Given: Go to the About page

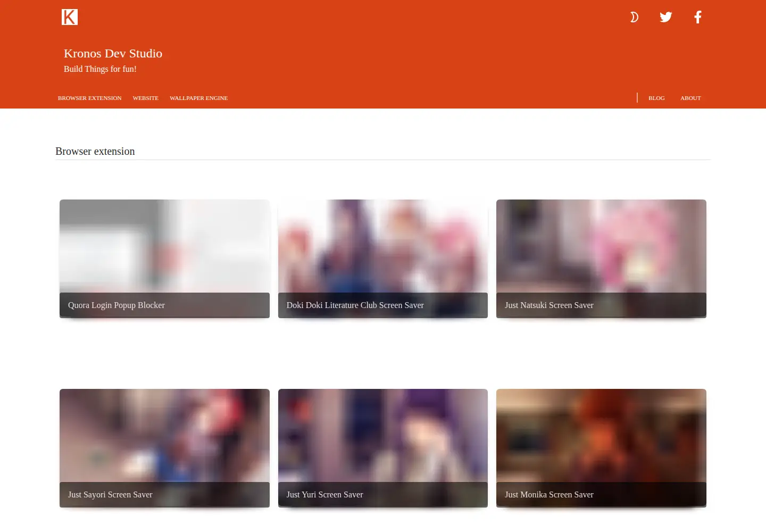Looking at the screenshot, I should (690, 98).
